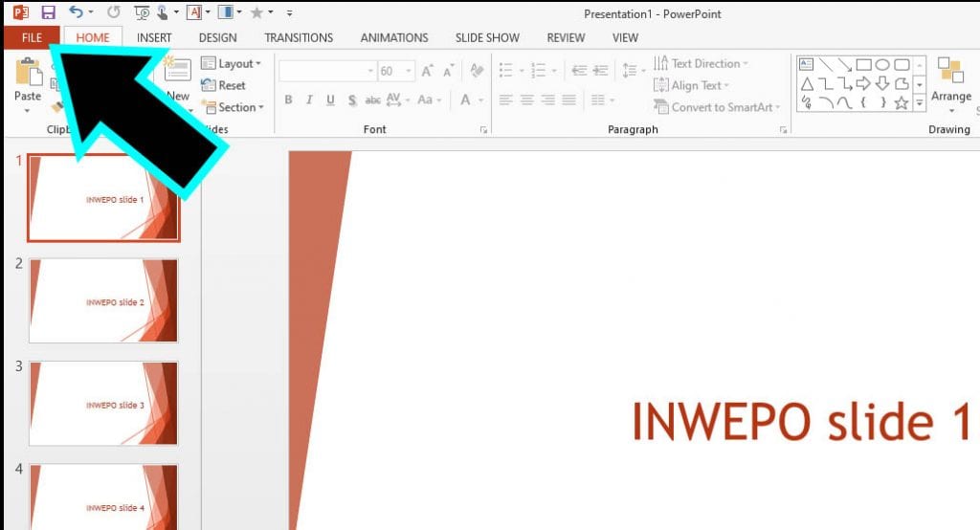Toggle Underline formatting
980x530 pixels.
tap(330, 100)
